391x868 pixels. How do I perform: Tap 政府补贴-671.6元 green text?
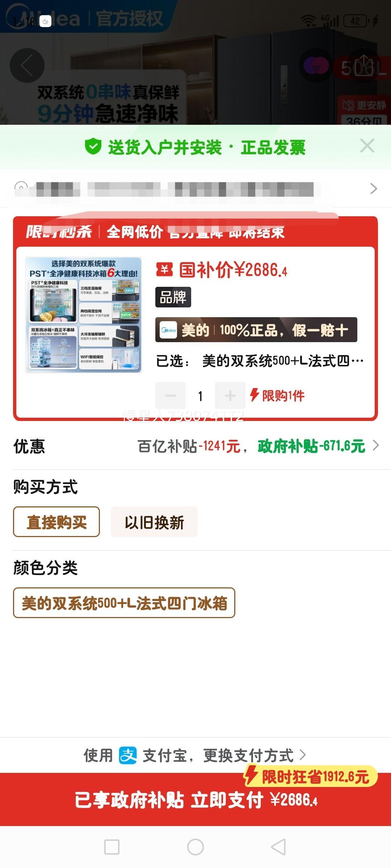[x=311, y=446]
